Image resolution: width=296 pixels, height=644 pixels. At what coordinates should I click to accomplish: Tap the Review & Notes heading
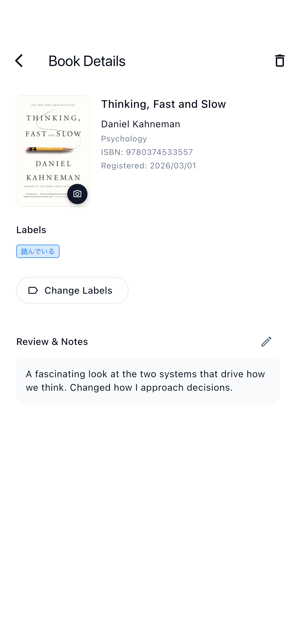52,342
